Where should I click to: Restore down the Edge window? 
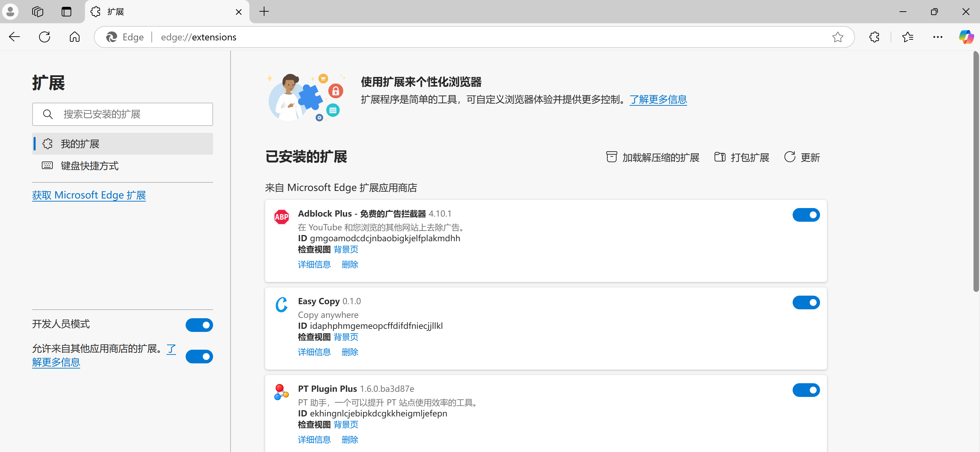934,11
